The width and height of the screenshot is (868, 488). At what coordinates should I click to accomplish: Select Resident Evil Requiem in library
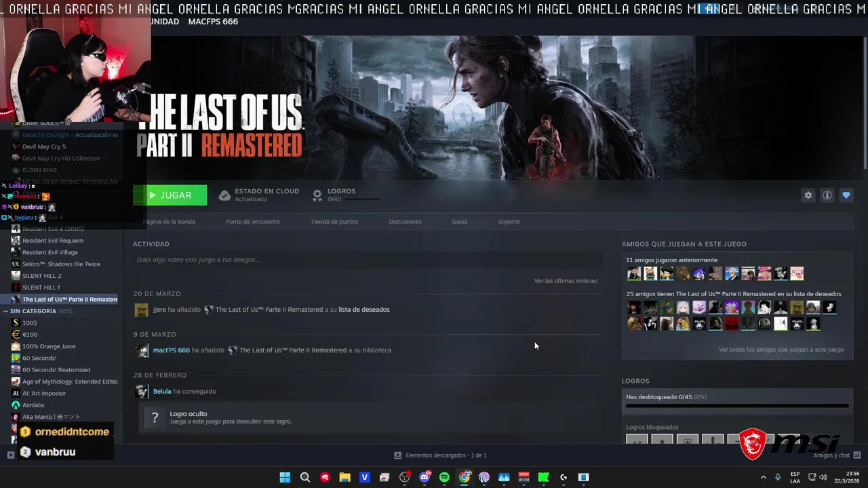click(53, 241)
